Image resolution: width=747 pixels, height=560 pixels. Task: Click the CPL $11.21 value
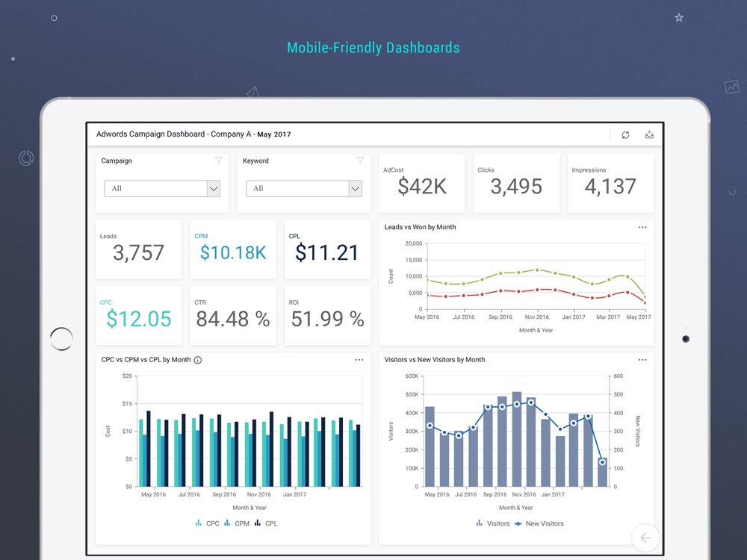327,253
